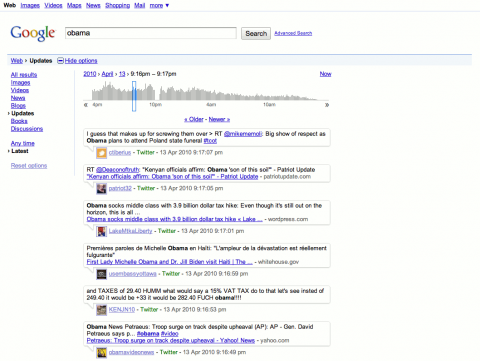480x361 pixels.
Task: Open Advanced Search link
Action: tap(293, 33)
